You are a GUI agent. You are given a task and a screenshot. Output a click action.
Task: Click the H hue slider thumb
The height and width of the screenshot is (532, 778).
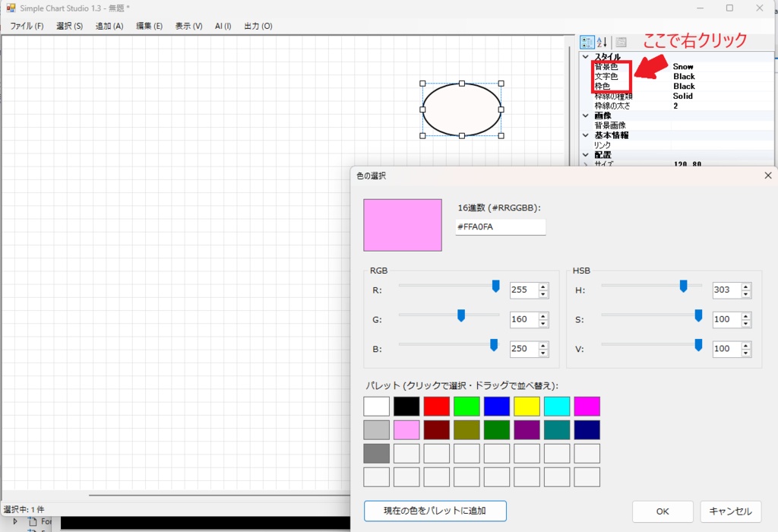pyautogui.click(x=683, y=287)
